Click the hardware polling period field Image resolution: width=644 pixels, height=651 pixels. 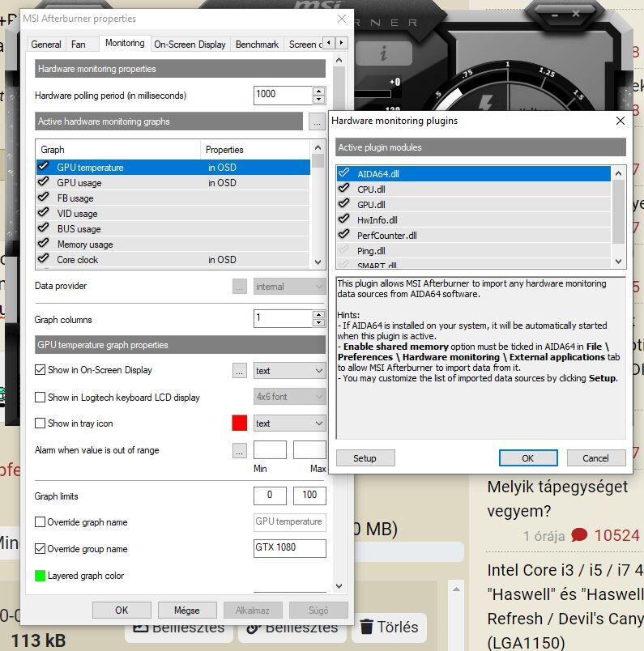(x=284, y=95)
